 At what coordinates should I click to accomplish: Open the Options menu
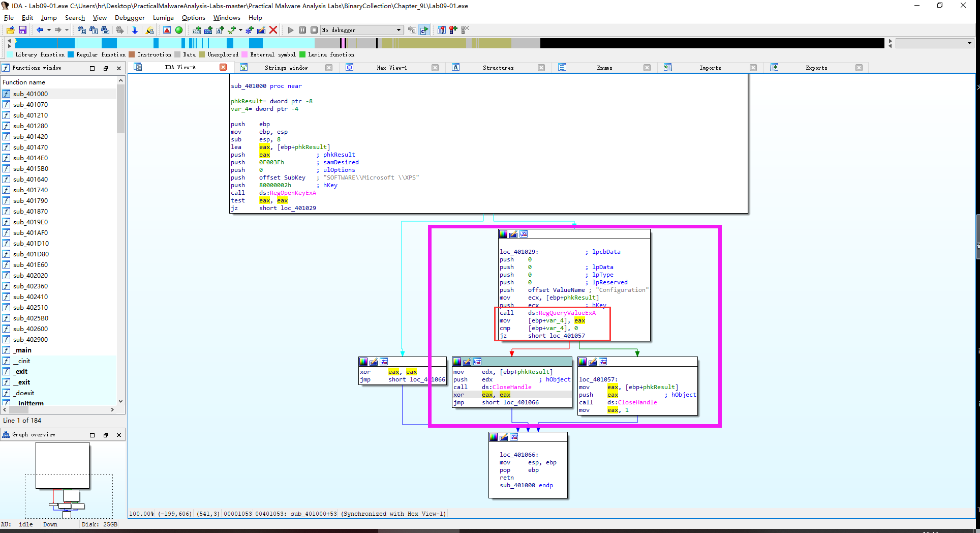click(x=194, y=17)
